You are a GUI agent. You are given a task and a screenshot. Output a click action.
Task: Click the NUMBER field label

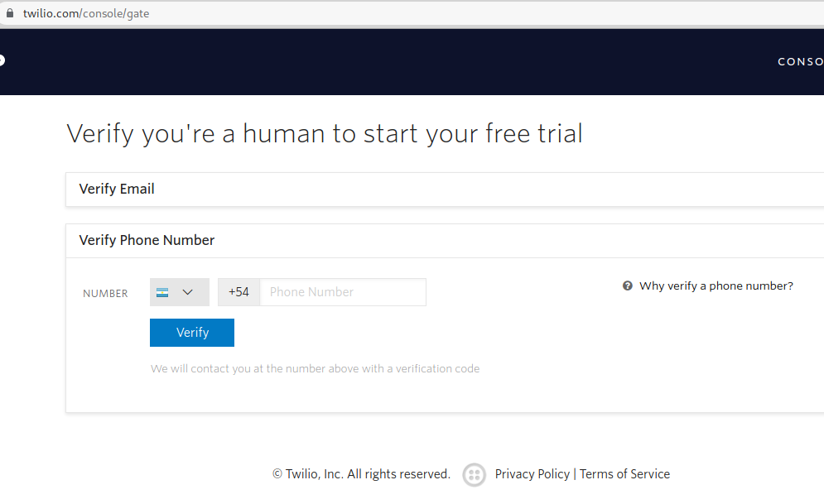[x=105, y=294]
